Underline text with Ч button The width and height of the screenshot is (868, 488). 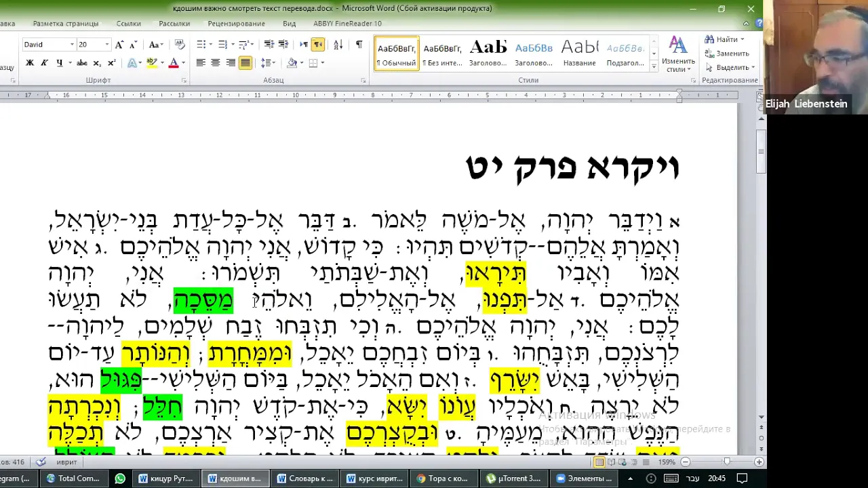pos(59,63)
